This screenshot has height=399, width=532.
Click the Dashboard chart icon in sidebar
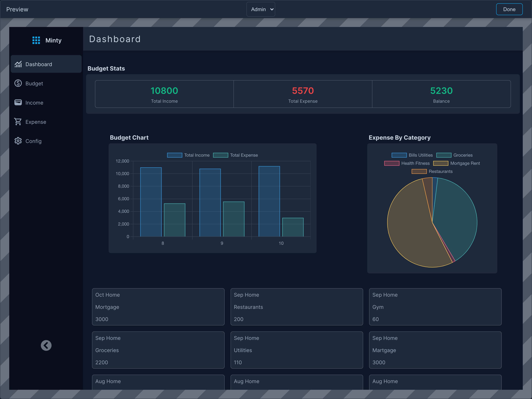[18, 64]
